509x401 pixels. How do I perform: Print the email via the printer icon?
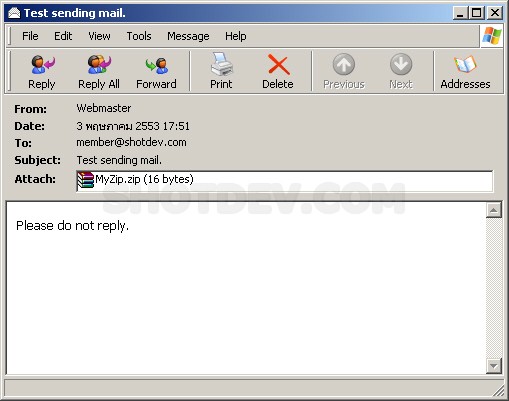click(x=221, y=64)
